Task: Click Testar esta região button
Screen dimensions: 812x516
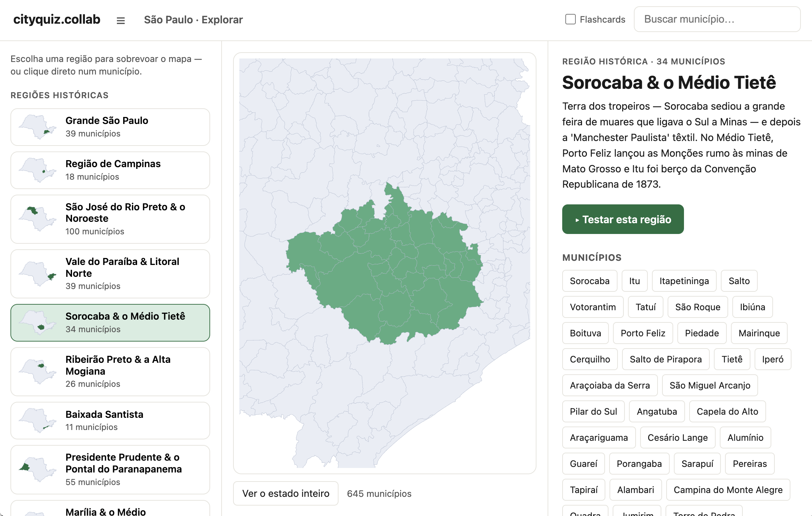Action: (623, 219)
